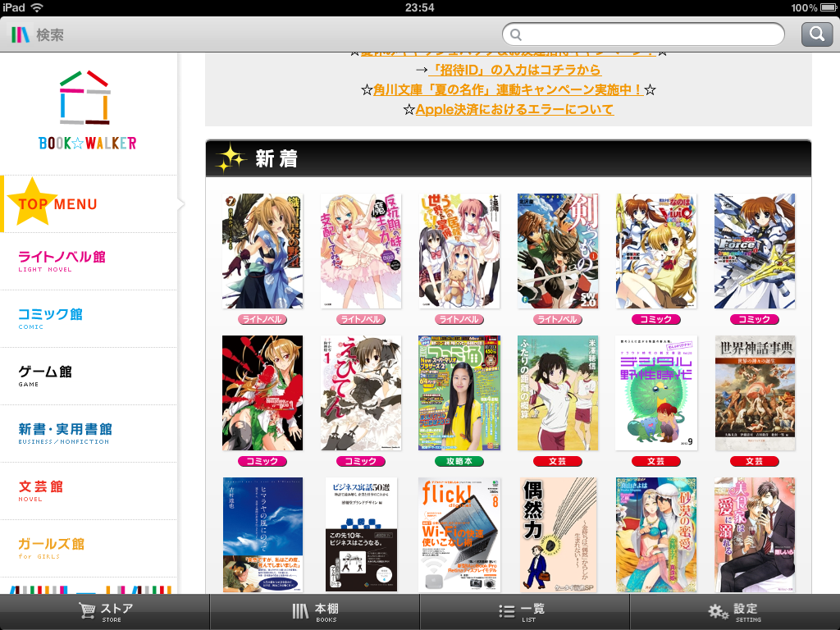The height and width of the screenshot is (630, 840).
Task: Open Apple決済におけるエラーについて link
Action: tap(514, 109)
